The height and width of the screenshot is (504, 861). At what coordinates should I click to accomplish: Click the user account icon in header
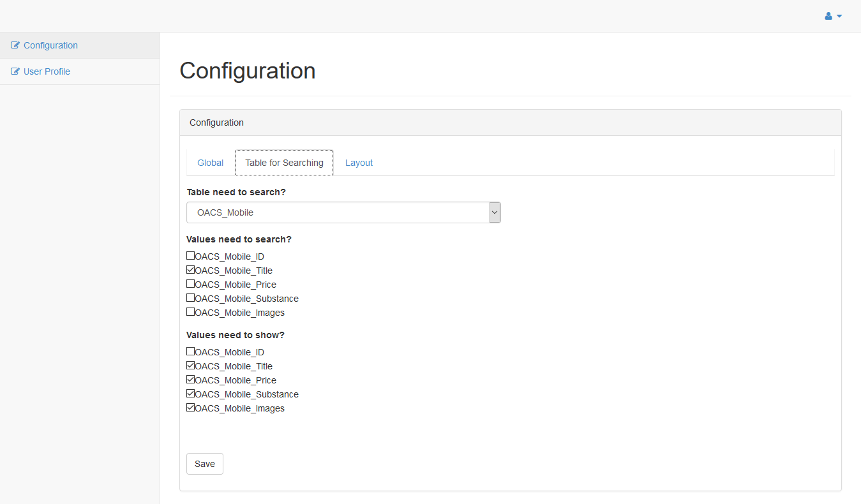pyautogui.click(x=828, y=16)
